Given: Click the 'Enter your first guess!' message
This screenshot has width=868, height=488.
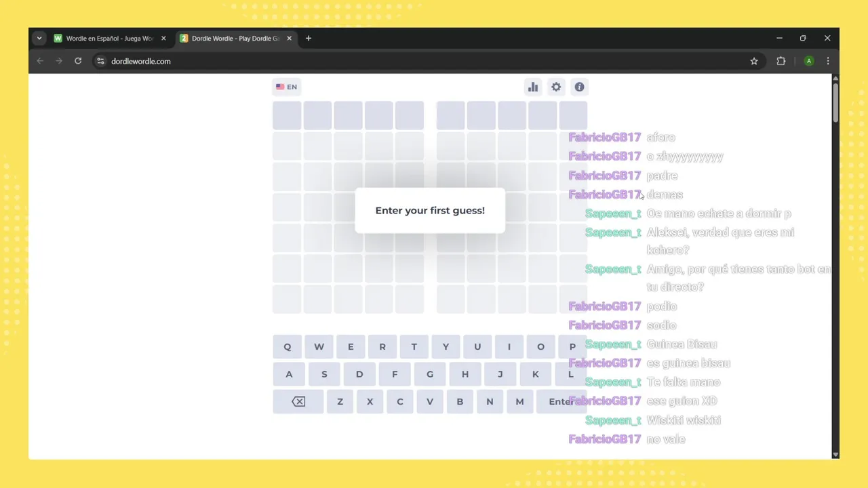Looking at the screenshot, I should [430, 211].
